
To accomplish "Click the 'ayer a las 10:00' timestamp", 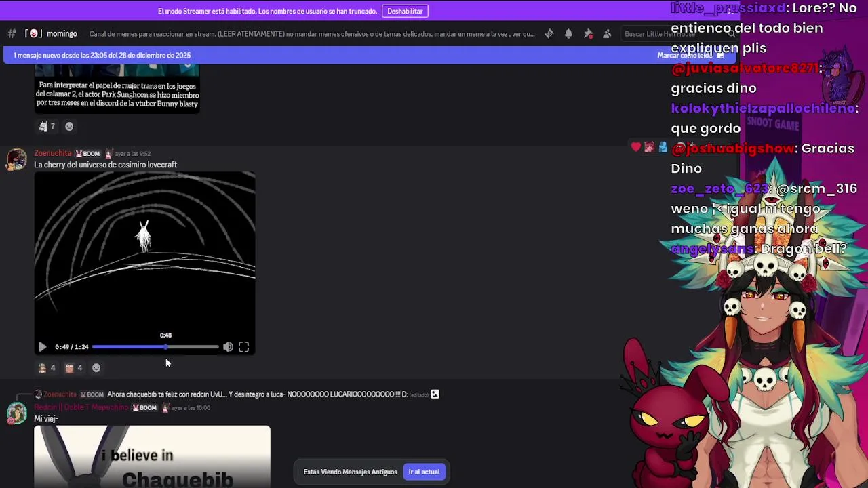I will click(x=191, y=408).
